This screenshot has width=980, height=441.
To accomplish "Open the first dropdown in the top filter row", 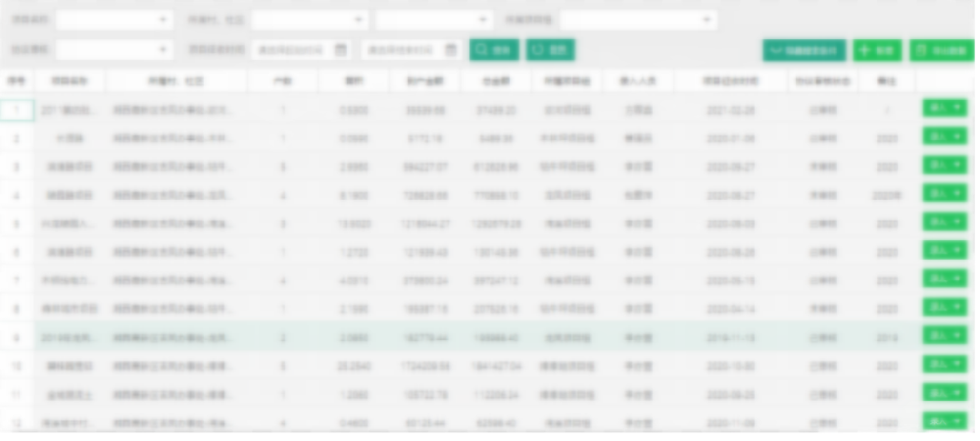I will tap(115, 20).
